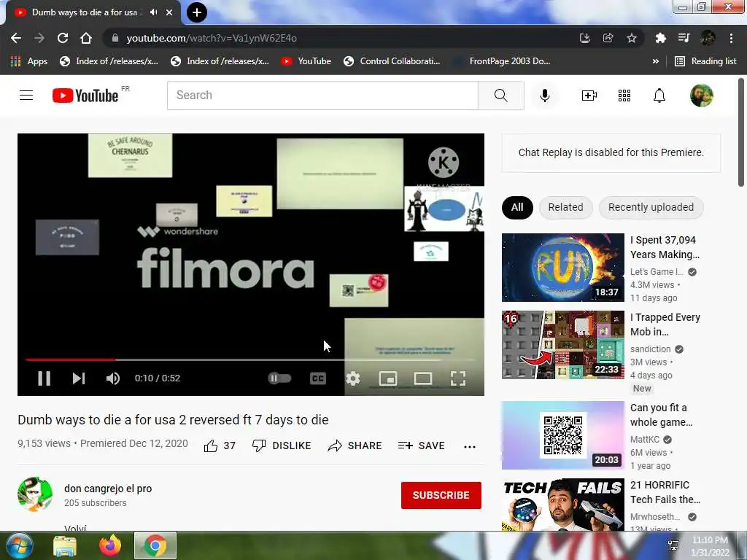This screenshot has width=747, height=560.
Task: Open Chrome three-dot menu
Action: tap(731, 38)
